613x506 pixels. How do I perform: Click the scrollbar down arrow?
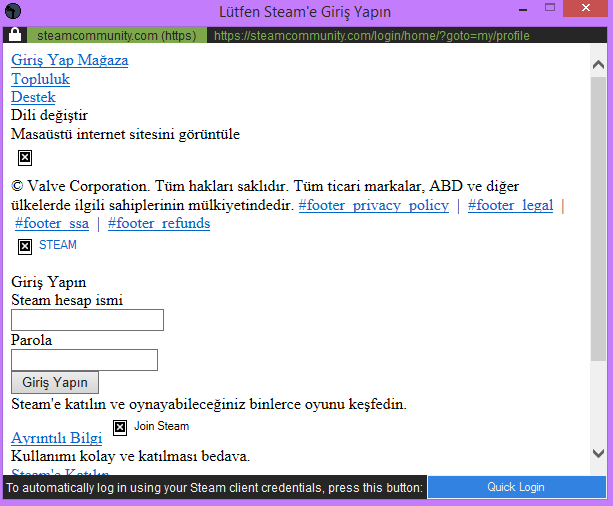coord(598,453)
